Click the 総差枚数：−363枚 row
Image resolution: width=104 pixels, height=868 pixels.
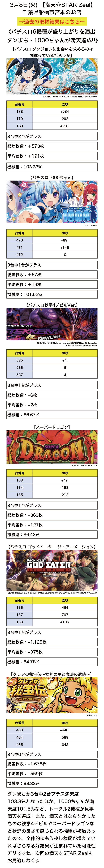pos(52,515)
